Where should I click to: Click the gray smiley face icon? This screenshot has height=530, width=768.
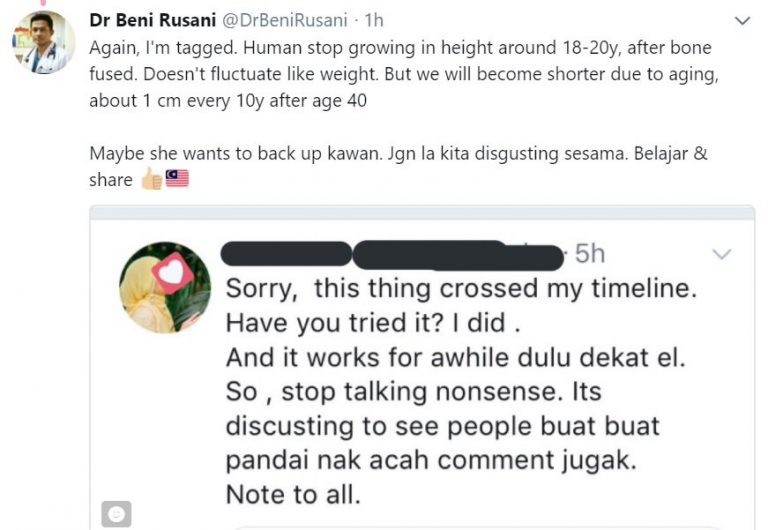click(116, 514)
